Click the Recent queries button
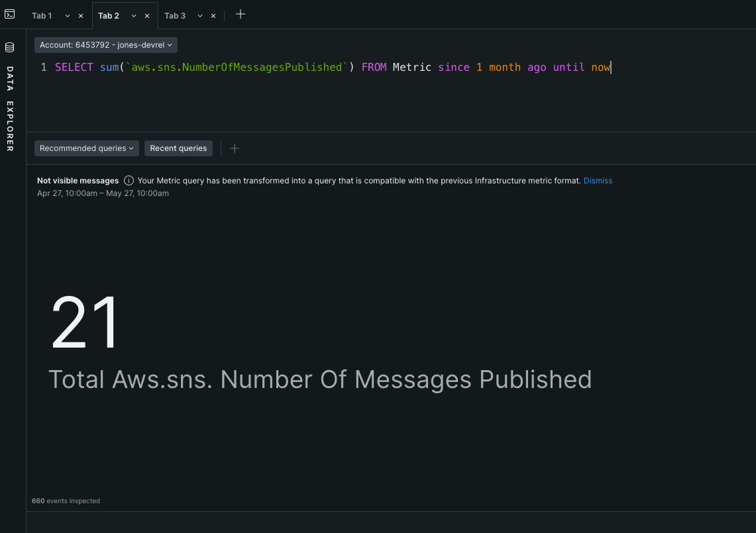The image size is (756, 533). coord(178,148)
